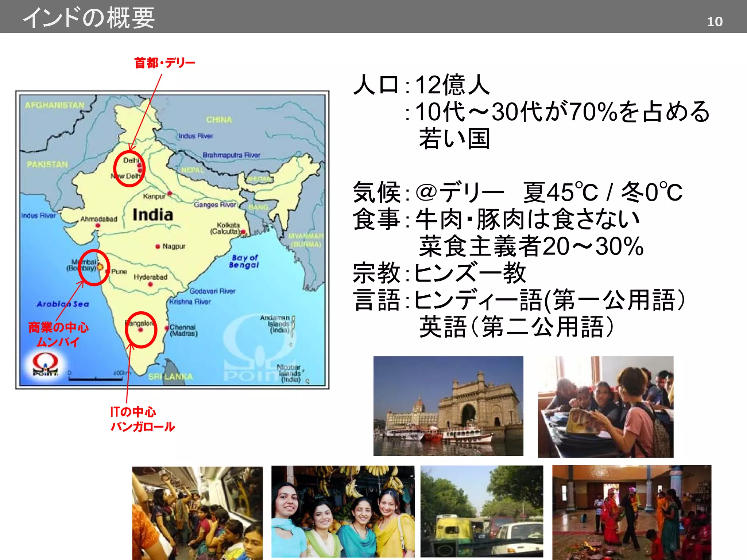The image size is (747, 560).
Task: Click the Hyderabad label on map
Action: pyautogui.click(x=150, y=277)
